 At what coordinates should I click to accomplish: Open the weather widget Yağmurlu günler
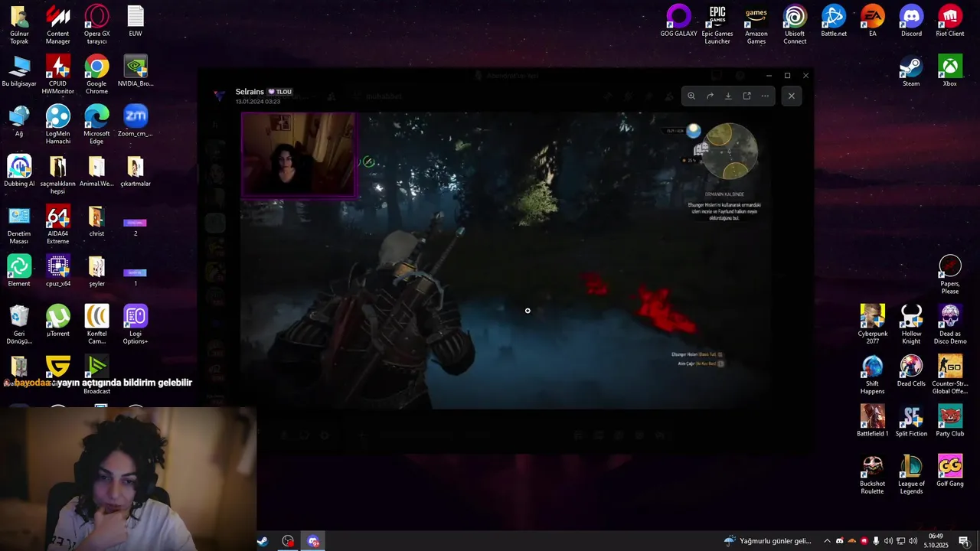(767, 541)
